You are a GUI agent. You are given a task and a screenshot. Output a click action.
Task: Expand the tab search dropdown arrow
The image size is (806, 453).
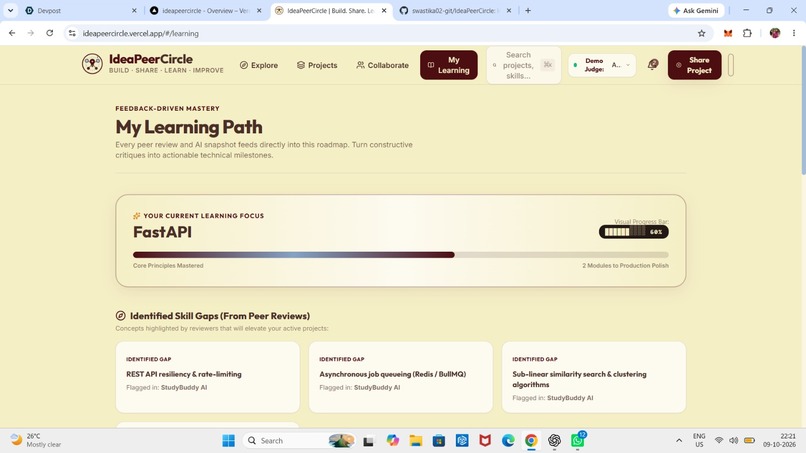[10, 10]
